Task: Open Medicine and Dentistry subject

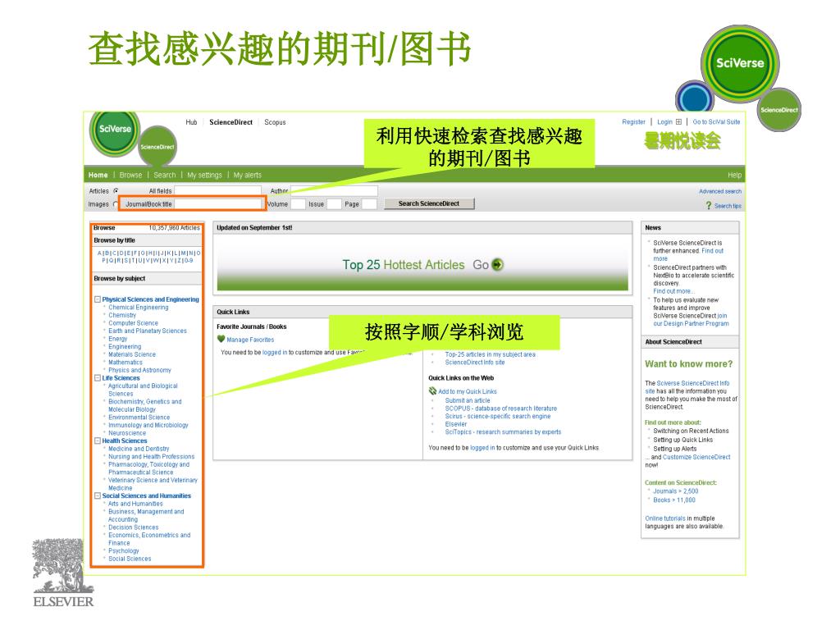Action: pos(138,449)
